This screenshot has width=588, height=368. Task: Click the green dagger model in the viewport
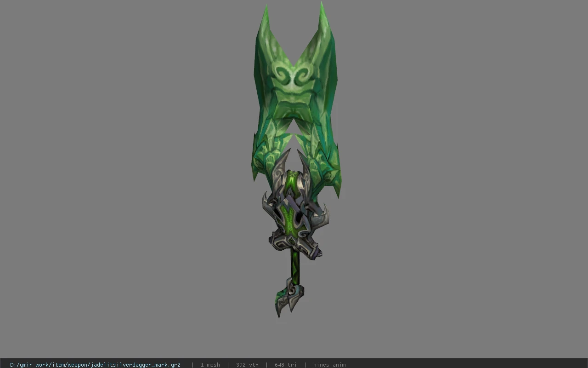tap(296, 160)
